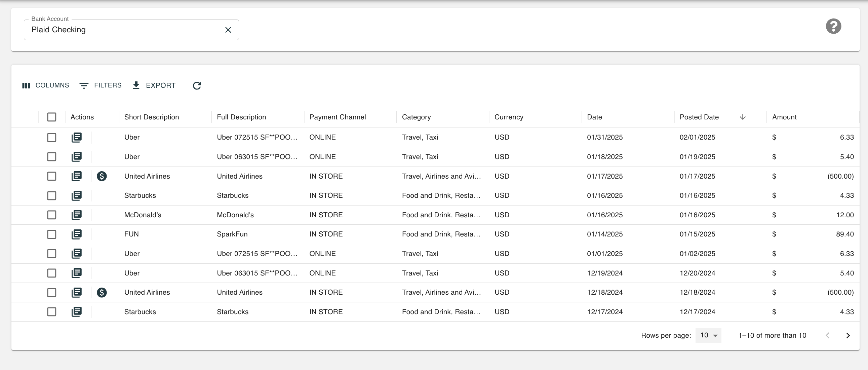Tick the FUN SparkFun row checkbox
The height and width of the screenshot is (370, 868).
tap(51, 234)
